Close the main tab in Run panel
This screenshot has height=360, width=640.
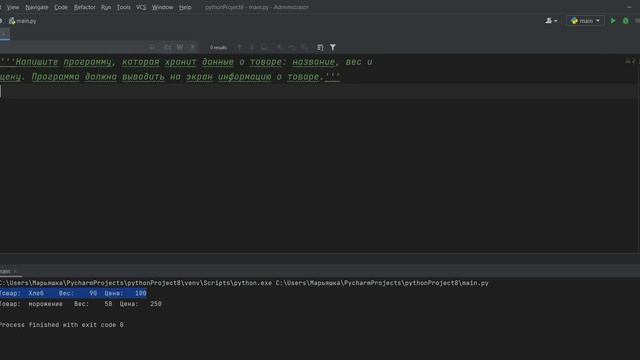[x=16, y=271]
